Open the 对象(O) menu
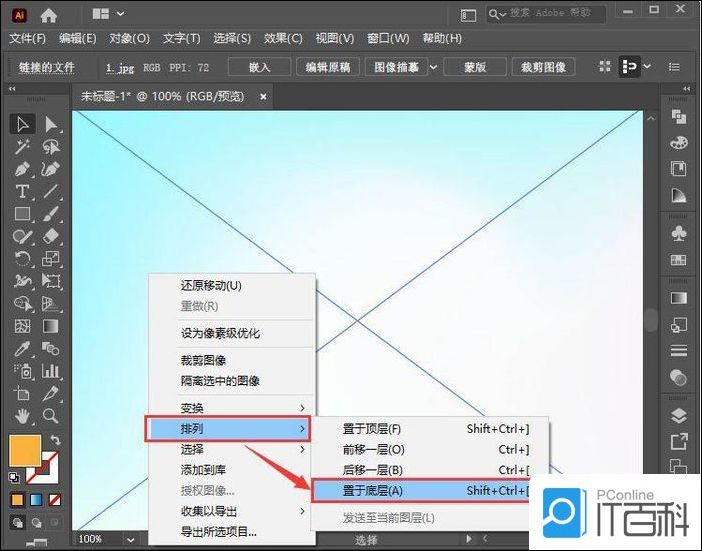The image size is (702, 551). 129,38
